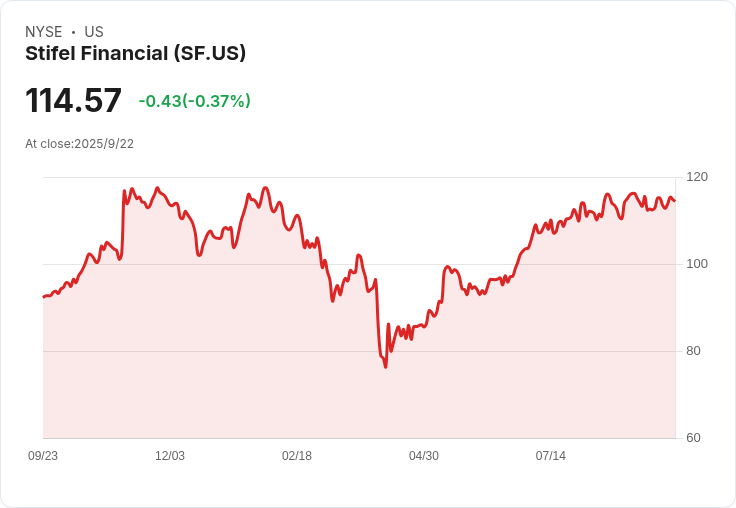Click the leftmost start of the price line

coord(44,297)
